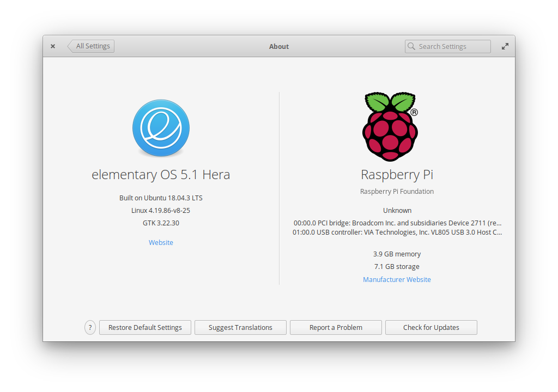This screenshot has width=558, height=392.
Task: Select the Linux 4.19.86-v8-25 kernel text
Action: 161,210
